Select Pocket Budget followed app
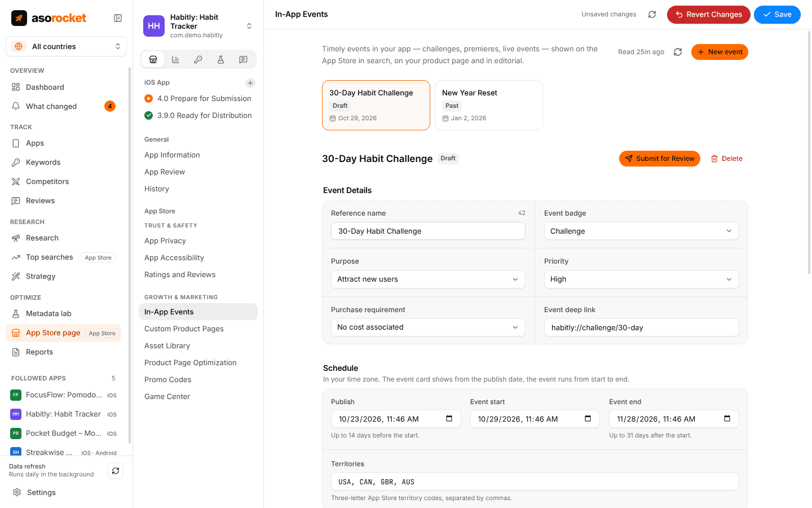Viewport: 812px width, 508px height. click(x=64, y=433)
